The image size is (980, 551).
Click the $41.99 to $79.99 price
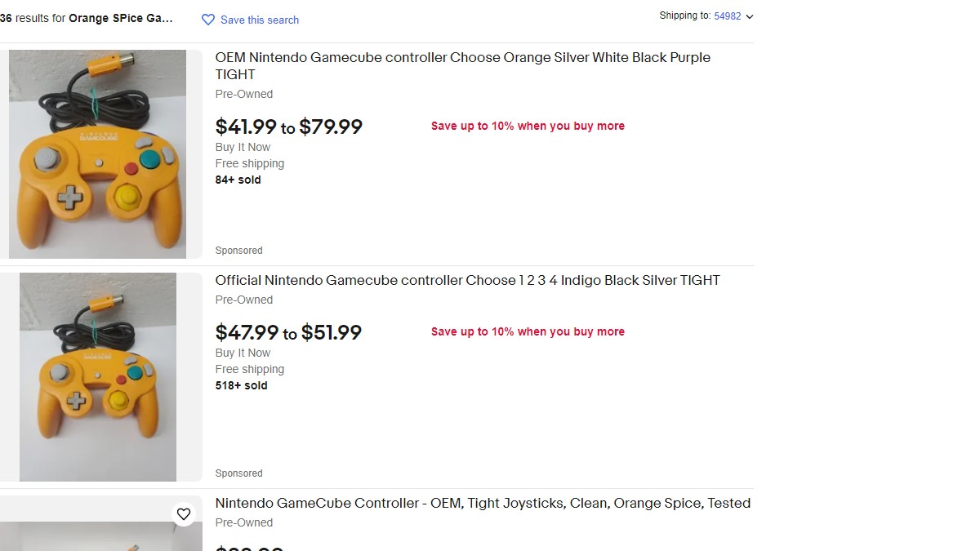pyautogui.click(x=288, y=127)
